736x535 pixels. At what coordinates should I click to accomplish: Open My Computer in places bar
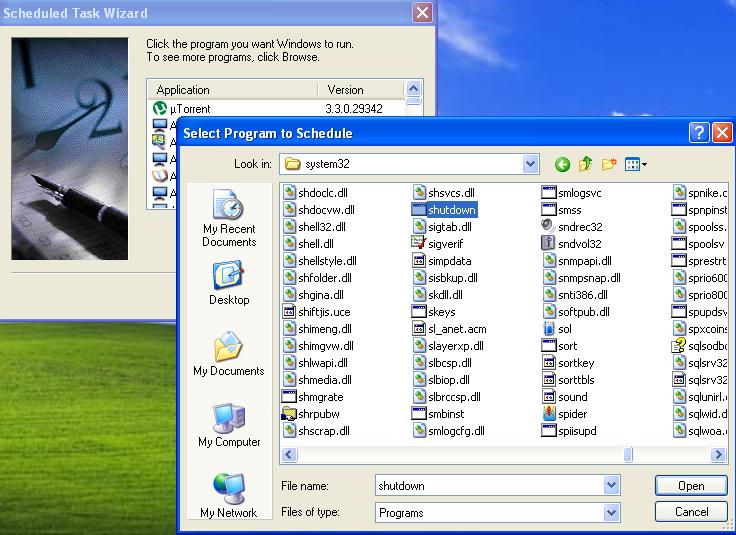coord(229,425)
